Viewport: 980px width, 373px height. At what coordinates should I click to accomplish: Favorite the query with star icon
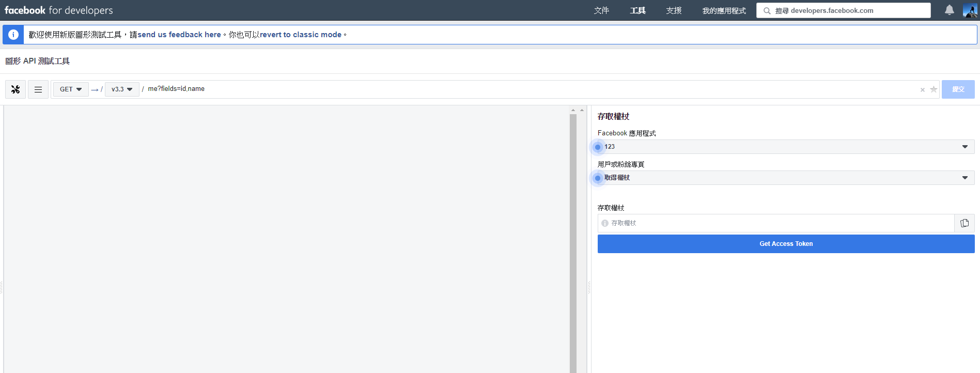point(934,89)
